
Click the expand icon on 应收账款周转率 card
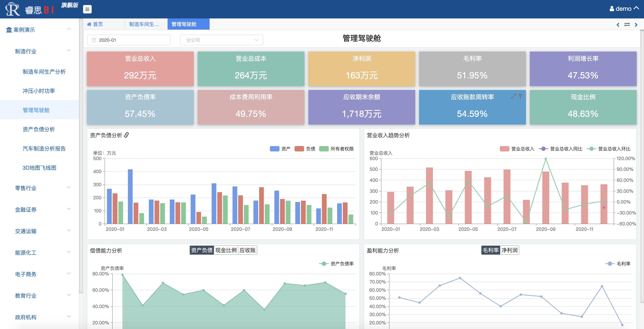point(513,96)
